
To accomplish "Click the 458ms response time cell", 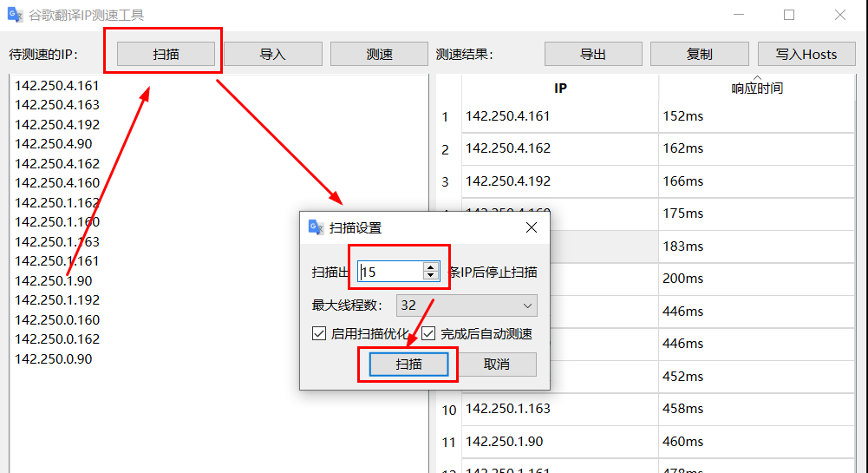I will [x=757, y=409].
